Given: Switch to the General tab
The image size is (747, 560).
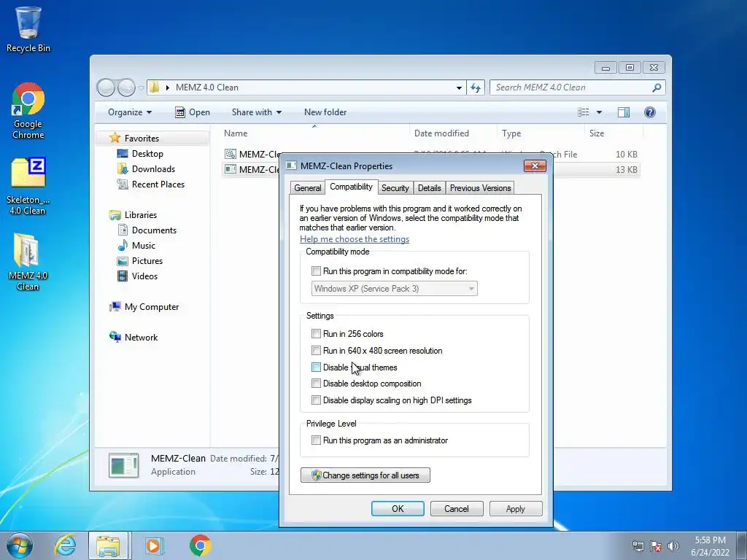Looking at the screenshot, I should [308, 188].
